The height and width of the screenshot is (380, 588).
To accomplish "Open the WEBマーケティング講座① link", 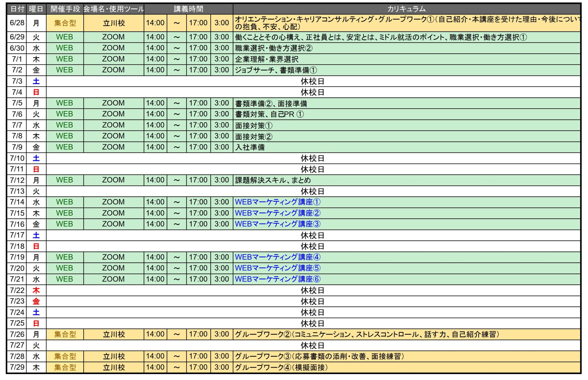I will click(x=278, y=202).
